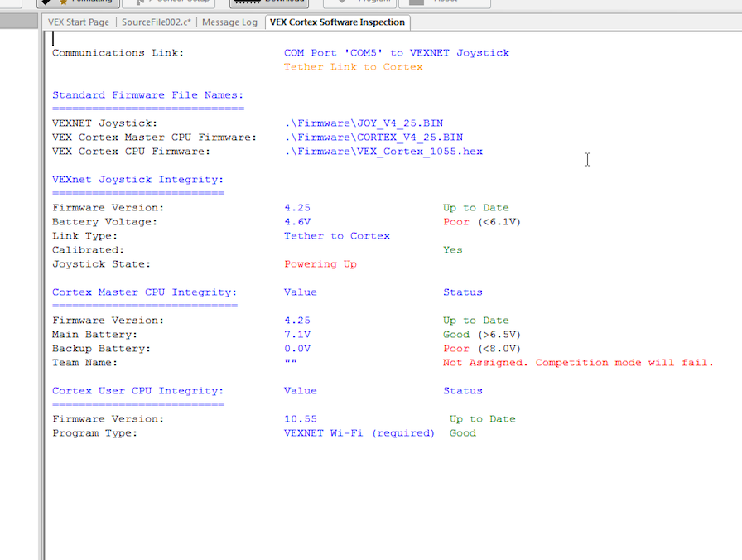Click the backup battery value '0.0V'
742x560 pixels.
[x=297, y=349]
